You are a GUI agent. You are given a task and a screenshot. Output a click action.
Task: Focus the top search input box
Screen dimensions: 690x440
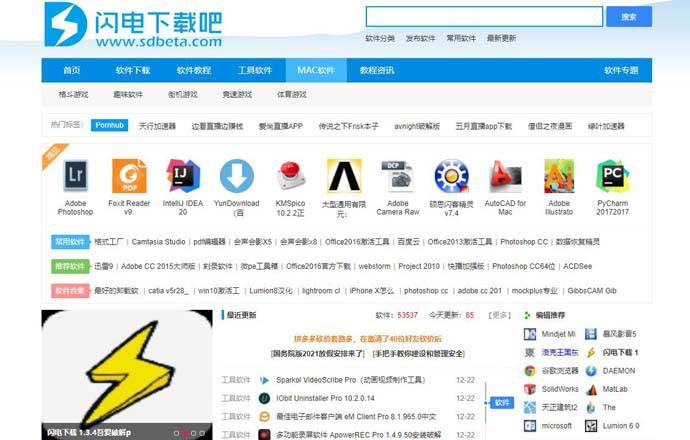tap(484, 17)
